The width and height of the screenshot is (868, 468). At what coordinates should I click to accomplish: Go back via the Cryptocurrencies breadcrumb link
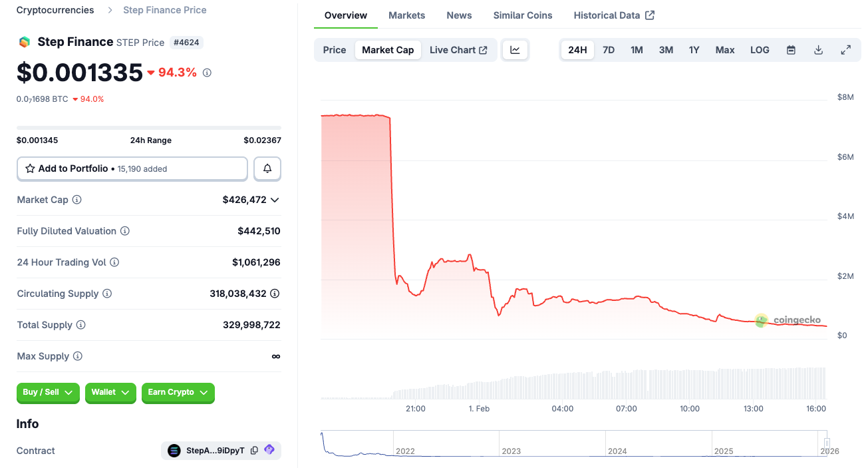[x=55, y=10]
